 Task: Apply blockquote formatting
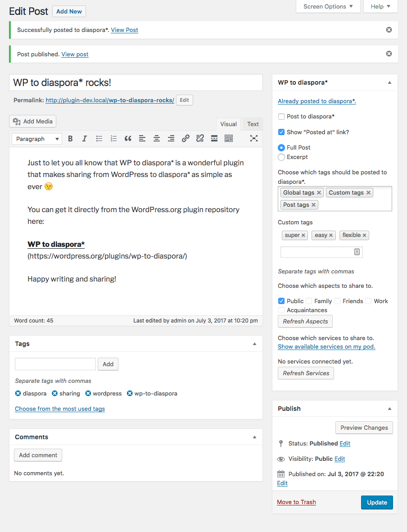(128, 138)
